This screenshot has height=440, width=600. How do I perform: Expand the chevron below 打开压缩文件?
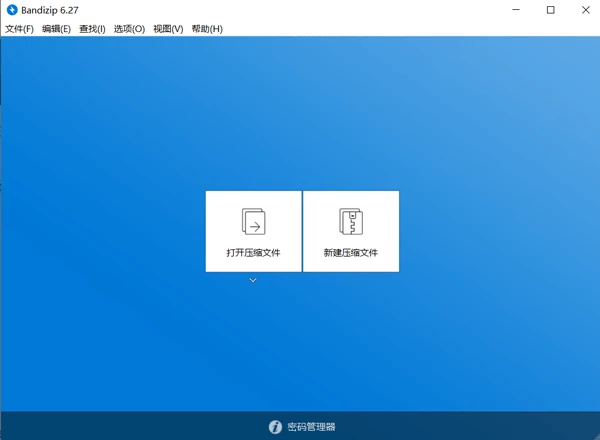tap(253, 280)
